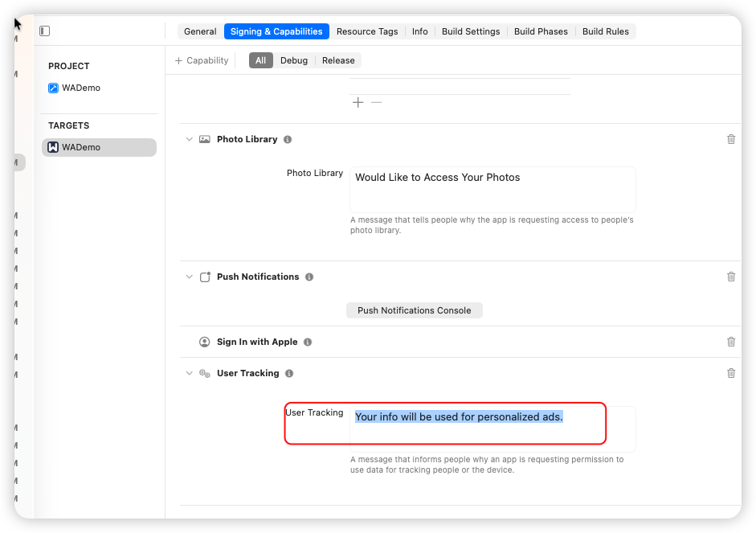The image size is (756, 533).
Task: Show info for Photo Library capability
Action: 288,139
